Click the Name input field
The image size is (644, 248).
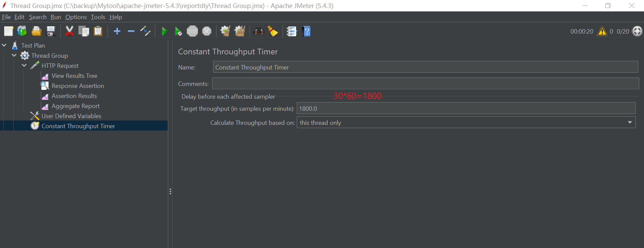point(425,67)
